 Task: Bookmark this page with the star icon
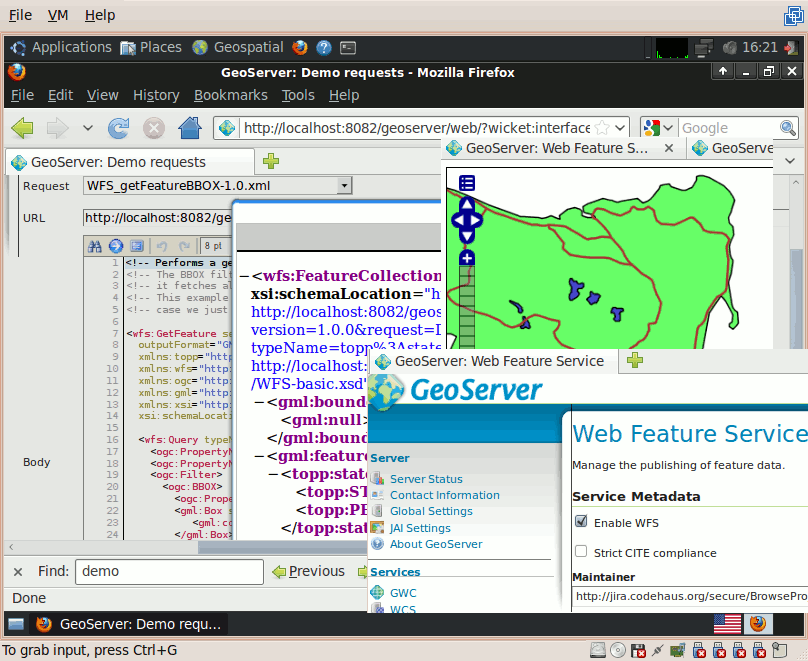tap(601, 127)
